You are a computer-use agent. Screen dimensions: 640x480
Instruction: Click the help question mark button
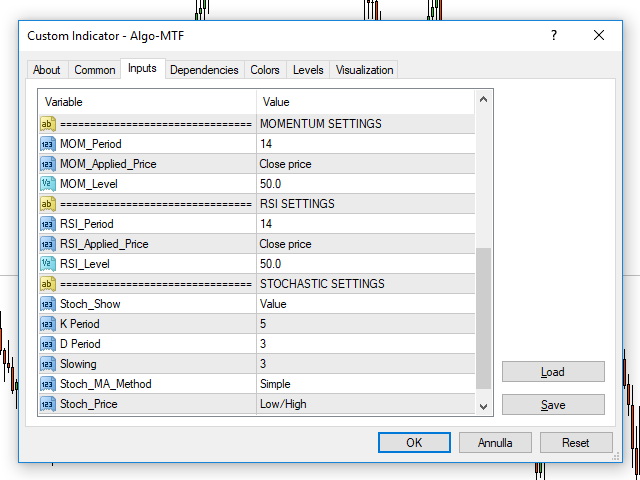[x=554, y=36]
